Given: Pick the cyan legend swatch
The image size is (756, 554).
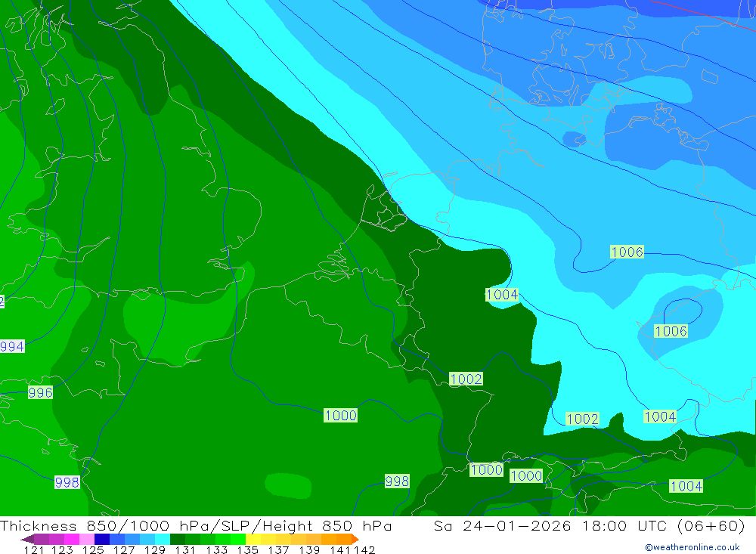Looking at the screenshot, I should pyautogui.click(x=163, y=539).
